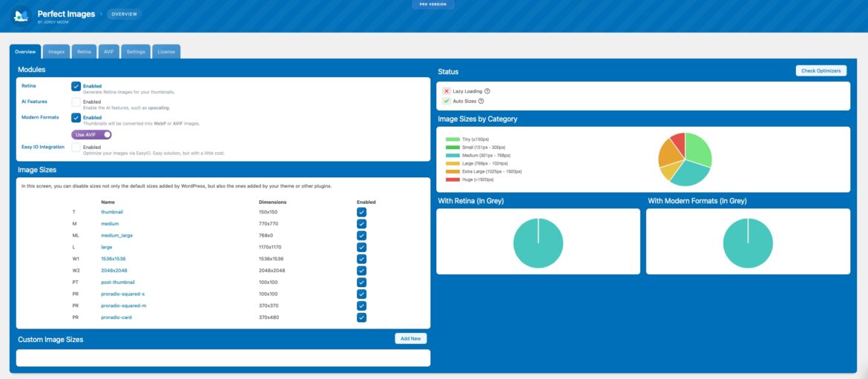Click the Auto Sizes help question mark
868x379 pixels.
(x=481, y=101)
